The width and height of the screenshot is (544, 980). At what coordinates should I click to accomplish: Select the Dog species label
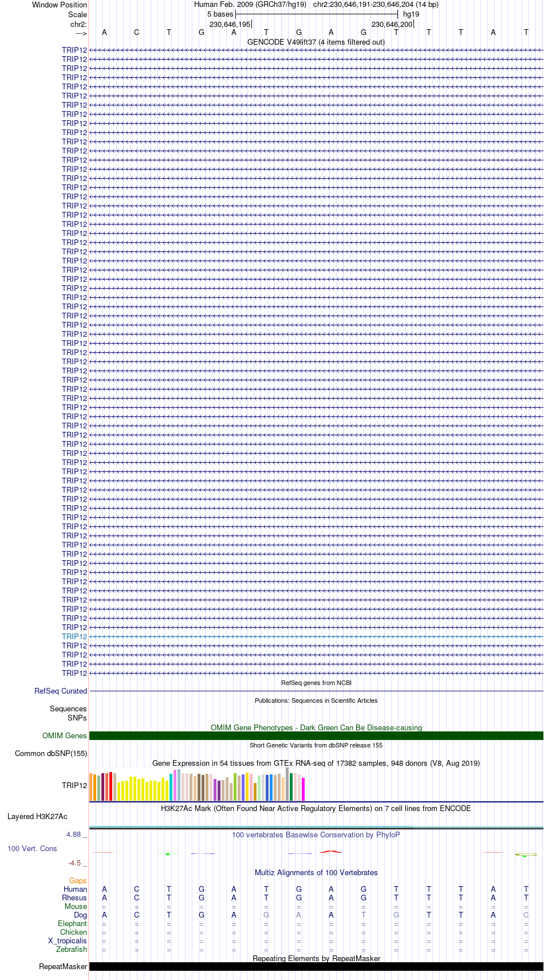[x=80, y=915]
